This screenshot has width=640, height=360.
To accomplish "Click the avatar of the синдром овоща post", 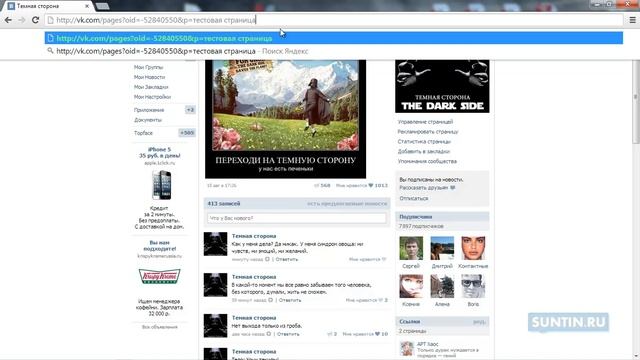I will point(216,244).
